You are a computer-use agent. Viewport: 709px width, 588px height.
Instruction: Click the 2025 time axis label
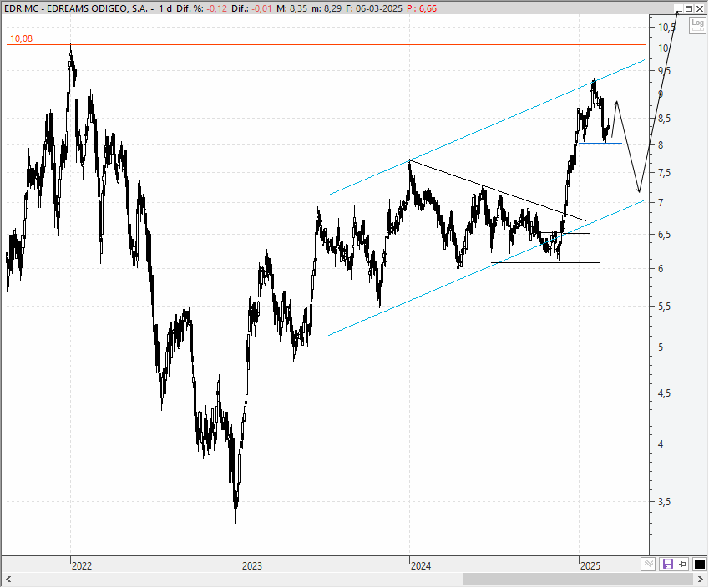(x=590, y=565)
